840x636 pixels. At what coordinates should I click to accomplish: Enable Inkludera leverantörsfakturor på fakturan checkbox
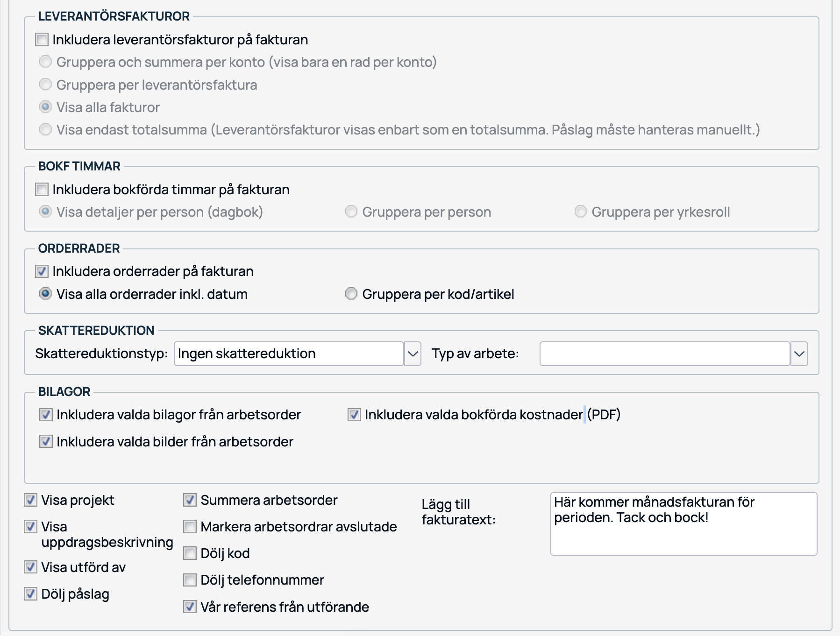[x=42, y=40]
